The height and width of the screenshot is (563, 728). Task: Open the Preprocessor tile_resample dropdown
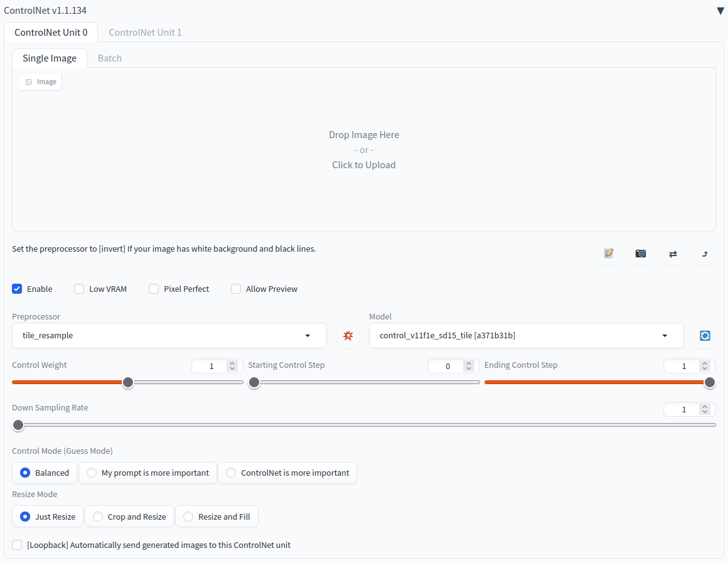pos(169,336)
